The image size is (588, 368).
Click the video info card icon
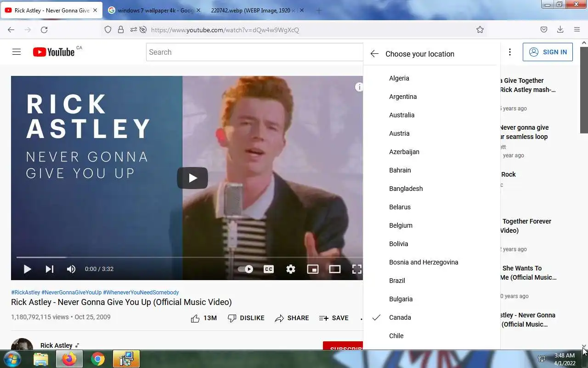point(359,87)
